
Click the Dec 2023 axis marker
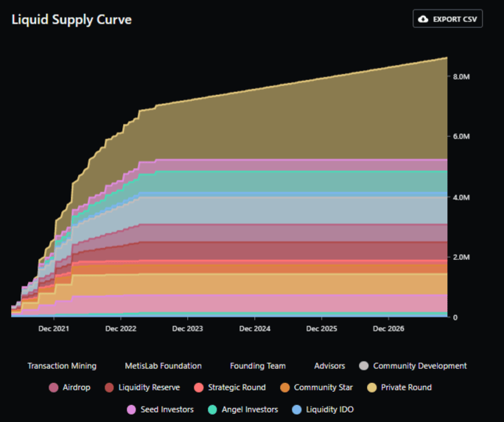pyautogui.click(x=188, y=328)
